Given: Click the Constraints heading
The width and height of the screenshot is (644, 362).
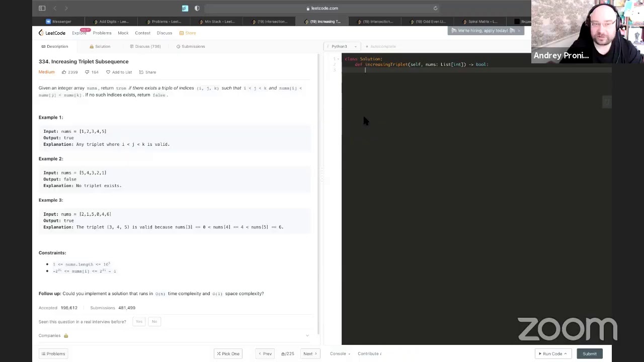Looking at the screenshot, I should coord(52,253).
